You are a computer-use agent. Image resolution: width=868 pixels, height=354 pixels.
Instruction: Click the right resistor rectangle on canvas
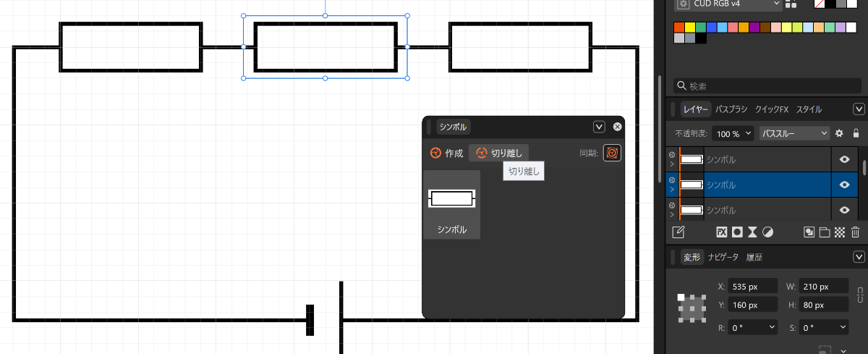point(520,47)
